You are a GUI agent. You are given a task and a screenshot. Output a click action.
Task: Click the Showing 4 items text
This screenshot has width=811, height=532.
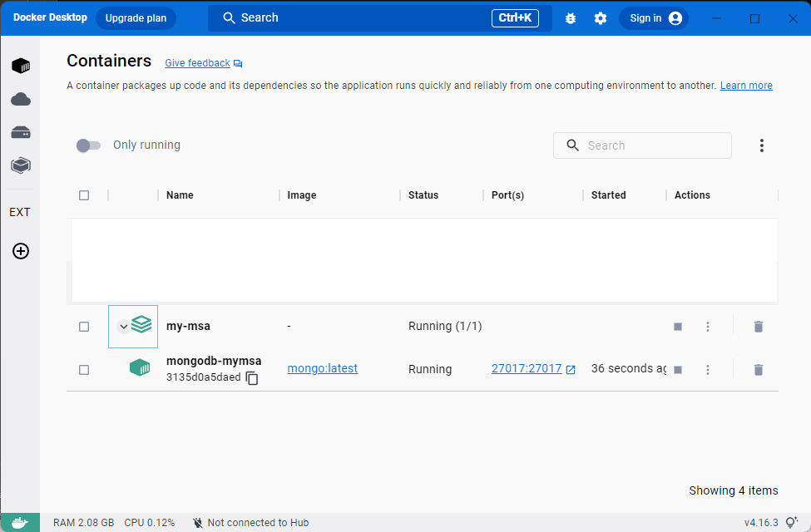pyautogui.click(x=734, y=490)
